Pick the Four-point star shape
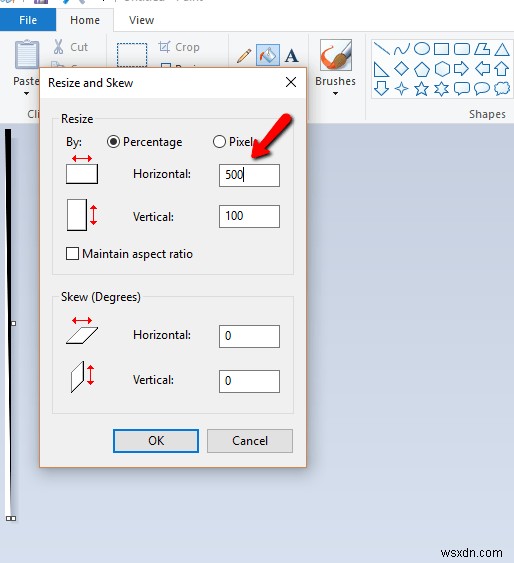Viewport: 514px width, 563px height. point(401,88)
